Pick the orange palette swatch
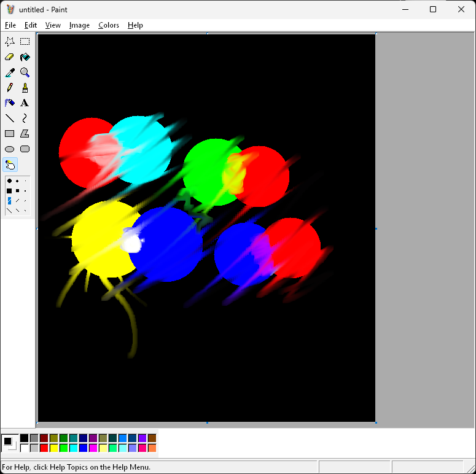 [x=152, y=448]
